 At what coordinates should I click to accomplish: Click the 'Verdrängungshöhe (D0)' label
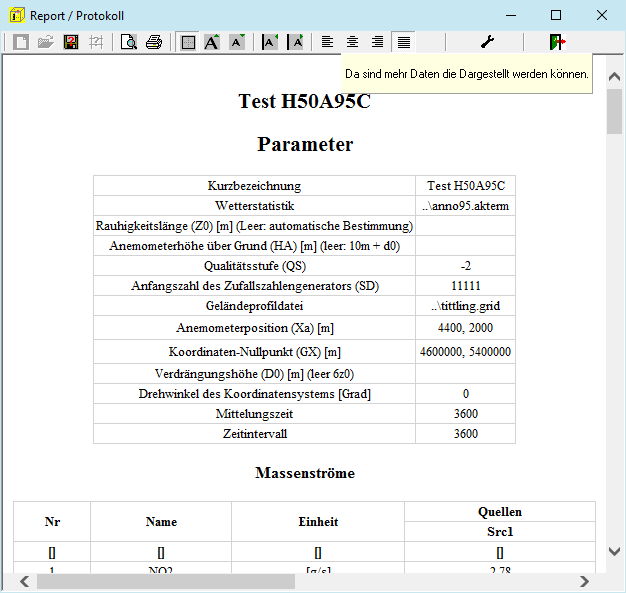[x=254, y=374]
